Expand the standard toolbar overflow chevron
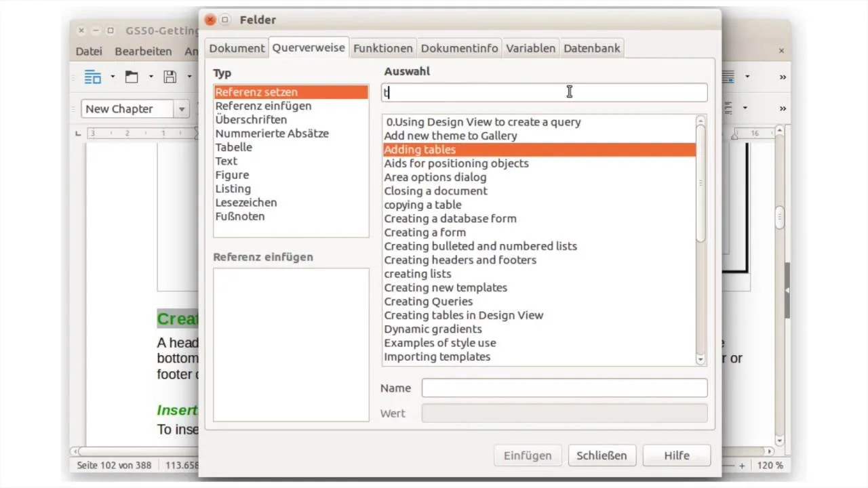868x488 pixels. [783, 77]
